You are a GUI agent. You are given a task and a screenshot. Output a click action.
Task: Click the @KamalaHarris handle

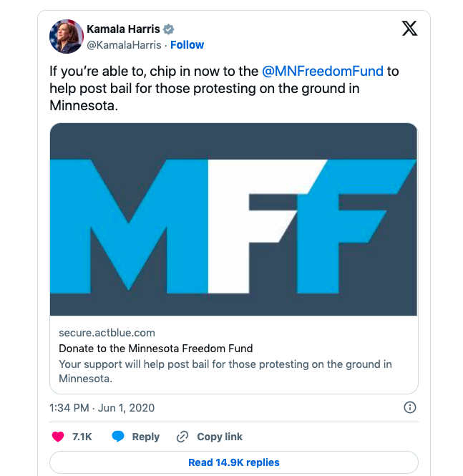tap(124, 44)
